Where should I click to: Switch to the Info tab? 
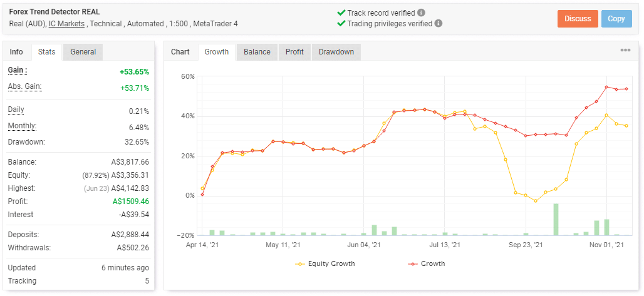click(x=16, y=52)
